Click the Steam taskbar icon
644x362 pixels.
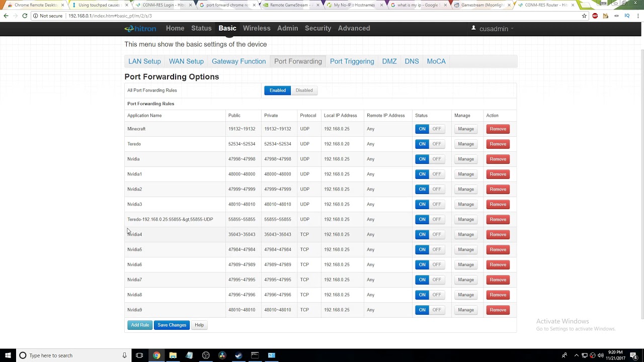click(x=238, y=355)
